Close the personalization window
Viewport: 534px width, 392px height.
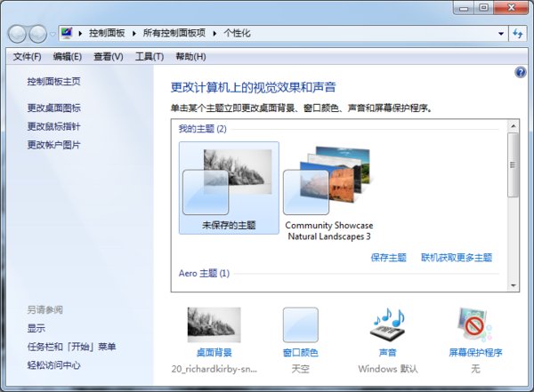(x=511, y=7)
